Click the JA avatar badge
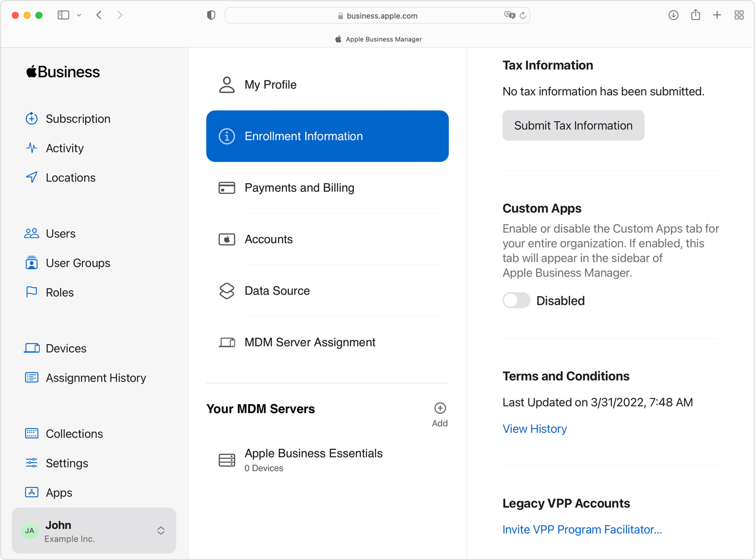755x560 pixels. click(30, 531)
